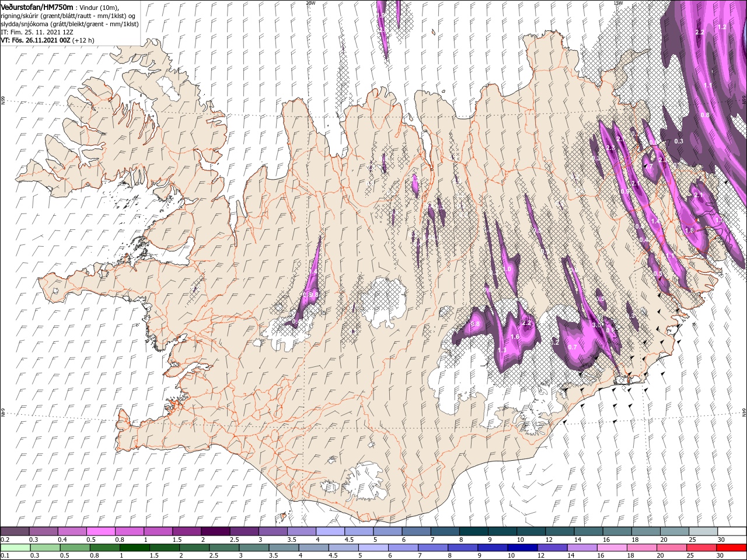Select the rain legend swatch starting at 3
The image size is (747, 560).
coord(253,548)
